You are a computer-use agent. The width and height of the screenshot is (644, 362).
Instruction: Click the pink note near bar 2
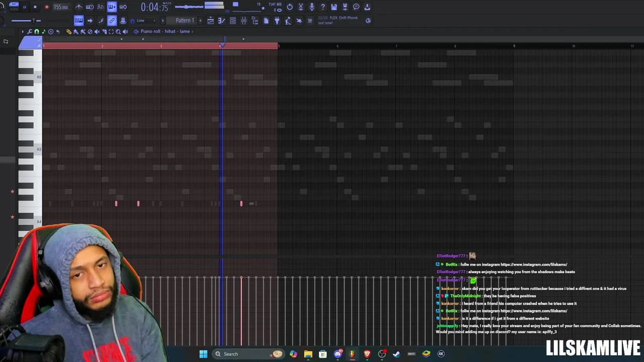116,204
